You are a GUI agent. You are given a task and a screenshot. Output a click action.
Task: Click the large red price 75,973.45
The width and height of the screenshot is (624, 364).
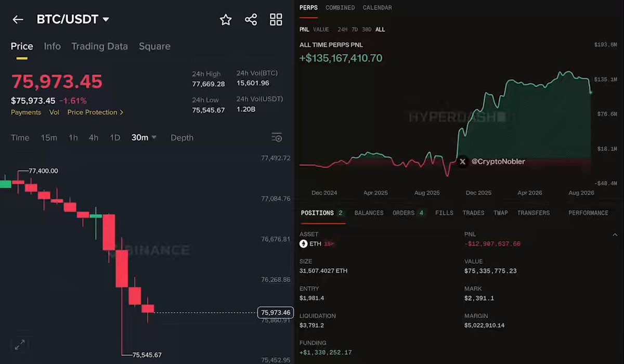[57, 82]
